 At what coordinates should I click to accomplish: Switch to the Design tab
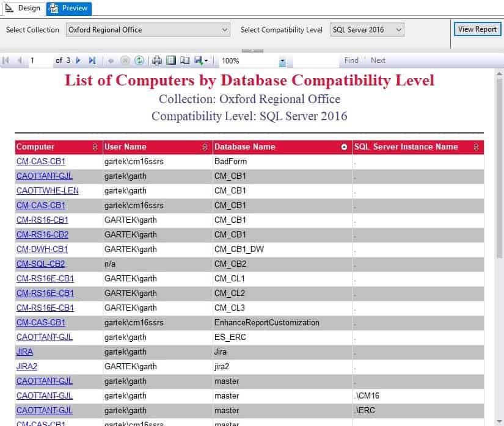[23, 8]
